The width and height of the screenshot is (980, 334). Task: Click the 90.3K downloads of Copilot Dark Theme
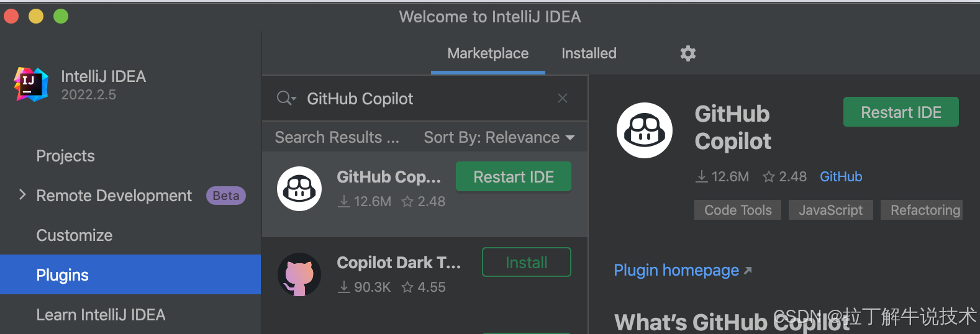(x=365, y=287)
